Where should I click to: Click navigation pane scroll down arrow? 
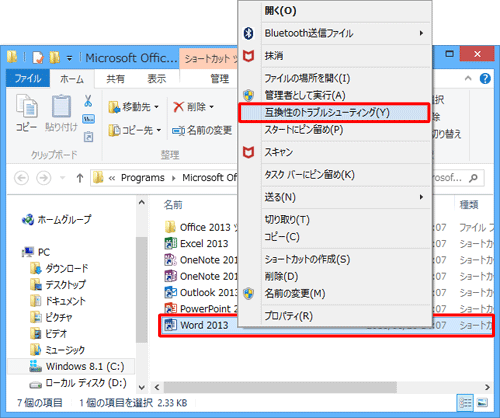(x=142, y=388)
